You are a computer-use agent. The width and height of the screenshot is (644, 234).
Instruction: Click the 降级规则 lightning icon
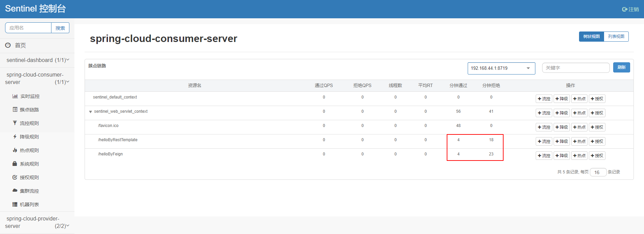click(x=15, y=136)
